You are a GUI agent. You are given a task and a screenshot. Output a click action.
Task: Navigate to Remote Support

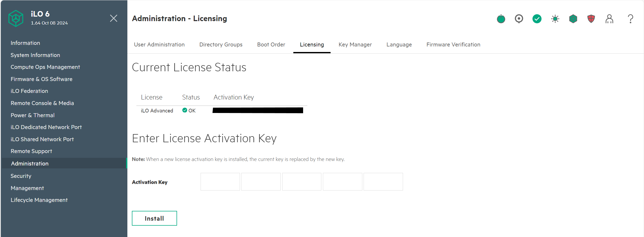pyautogui.click(x=31, y=151)
